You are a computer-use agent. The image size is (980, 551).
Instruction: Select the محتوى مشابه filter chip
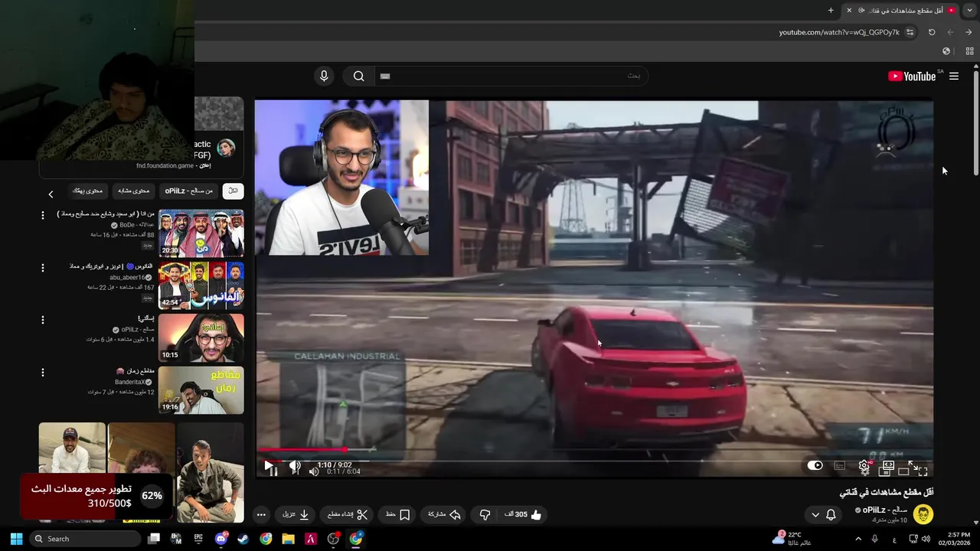point(134,191)
